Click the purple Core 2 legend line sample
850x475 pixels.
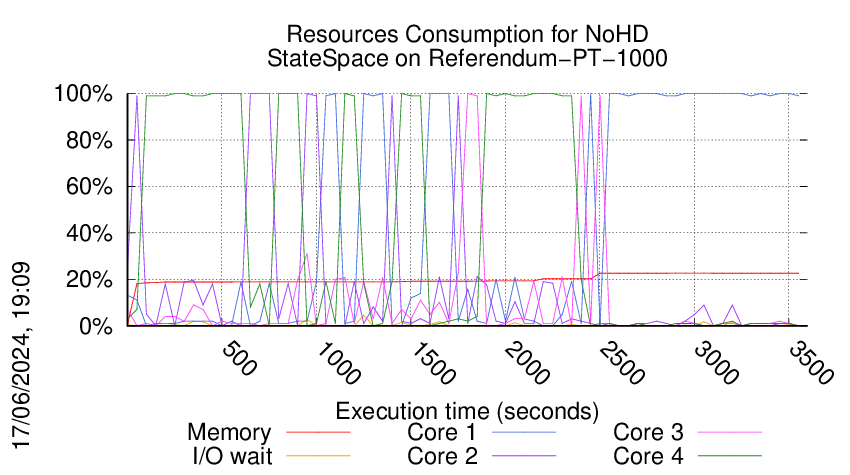524,455
